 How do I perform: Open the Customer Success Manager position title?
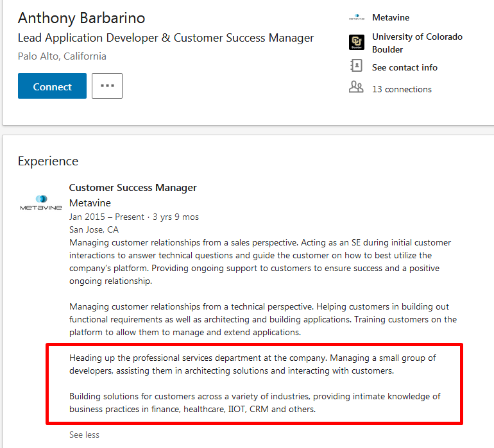click(x=133, y=188)
